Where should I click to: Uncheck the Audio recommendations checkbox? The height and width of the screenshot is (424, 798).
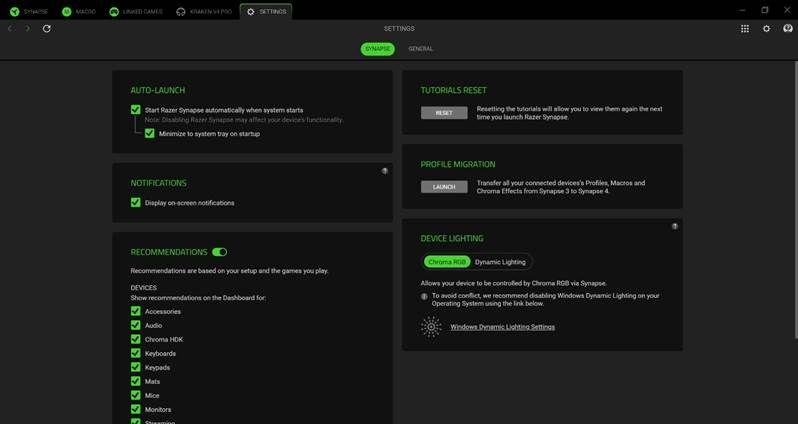point(135,325)
